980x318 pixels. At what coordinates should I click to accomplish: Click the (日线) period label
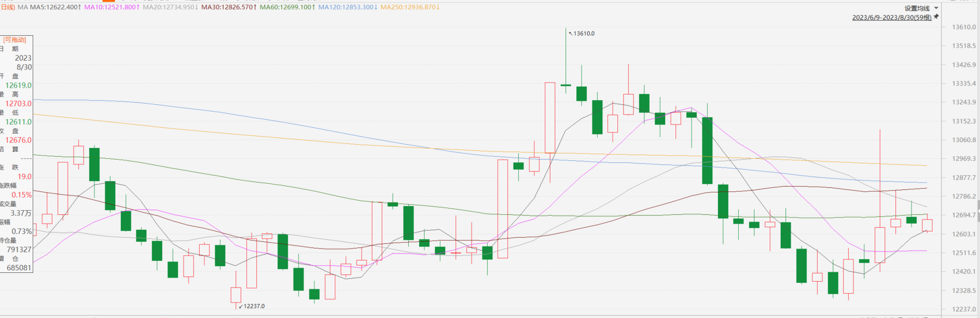(8, 7)
